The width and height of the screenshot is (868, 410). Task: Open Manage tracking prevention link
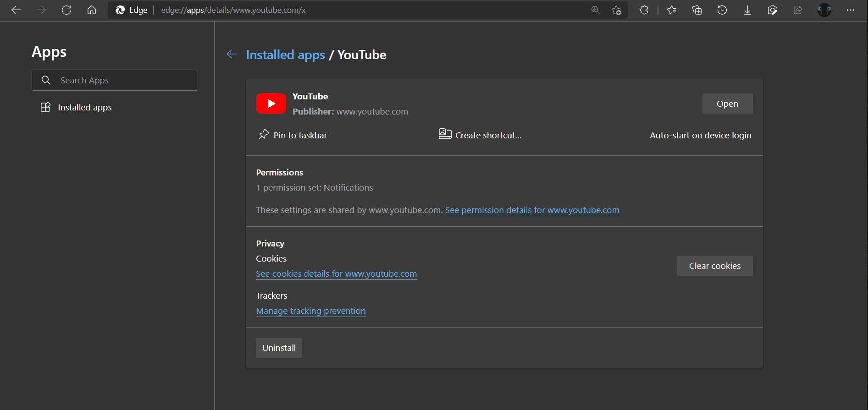click(x=310, y=311)
